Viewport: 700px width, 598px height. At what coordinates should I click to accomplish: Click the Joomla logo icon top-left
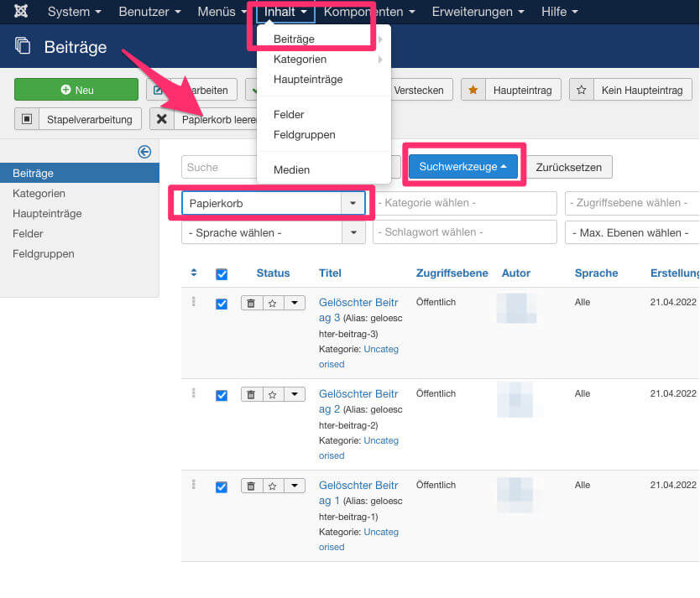click(x=20, y=11)
